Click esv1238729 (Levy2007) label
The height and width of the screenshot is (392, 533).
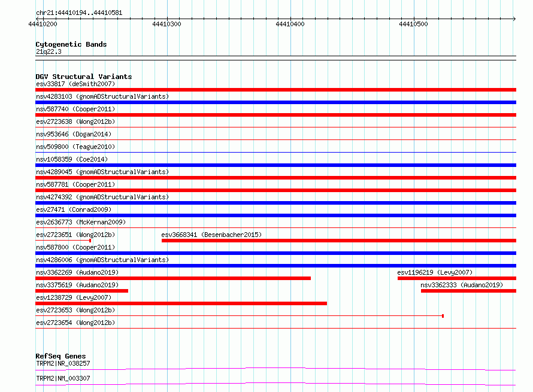(x=74, y=297)
